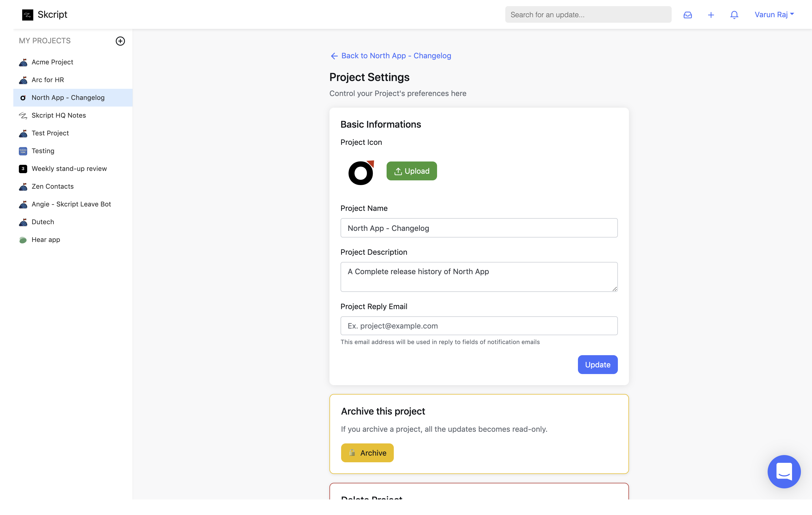Viewport: 812px width, 515px height.
Task: Open Acme Project in sidebar
Action: click(x=73, y=62)
